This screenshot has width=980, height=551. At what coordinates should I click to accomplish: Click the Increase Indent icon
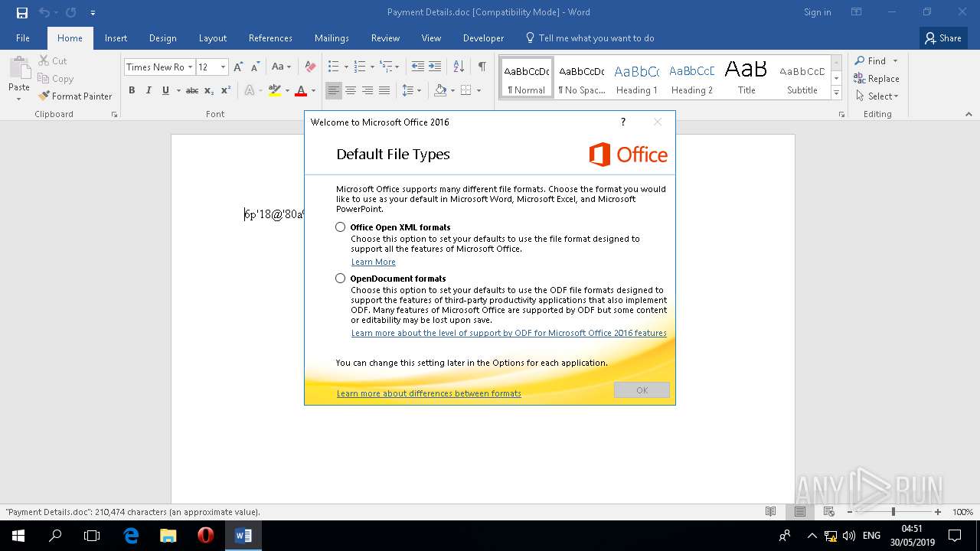[x=435, y=67]
